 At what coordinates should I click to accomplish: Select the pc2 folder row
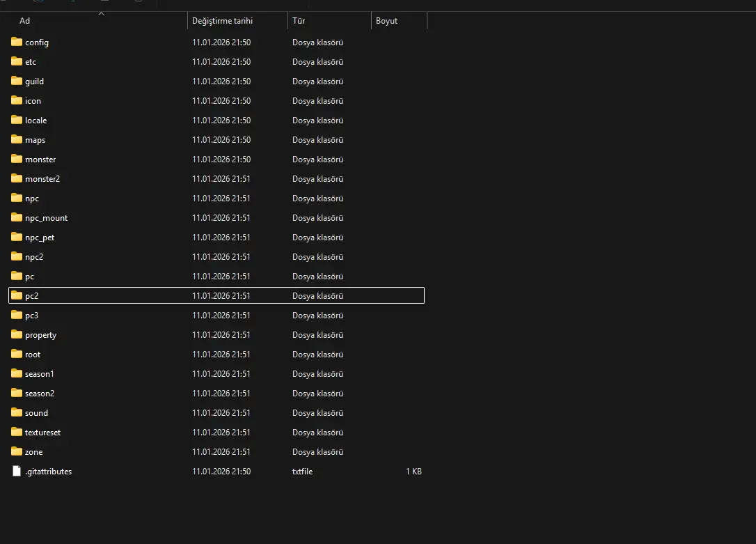pyautogui.click(x=216, y=296)
